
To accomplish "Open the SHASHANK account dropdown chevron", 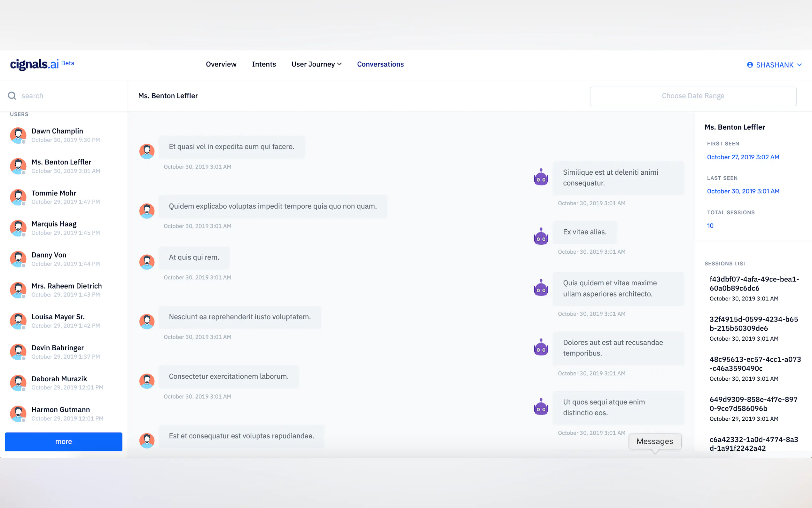I will tap(799, 65).
